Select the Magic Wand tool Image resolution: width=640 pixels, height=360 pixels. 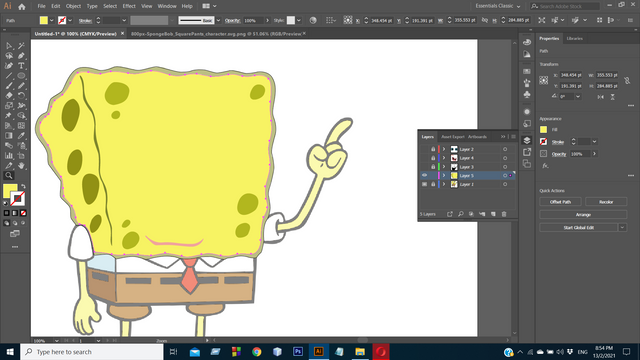21,46
